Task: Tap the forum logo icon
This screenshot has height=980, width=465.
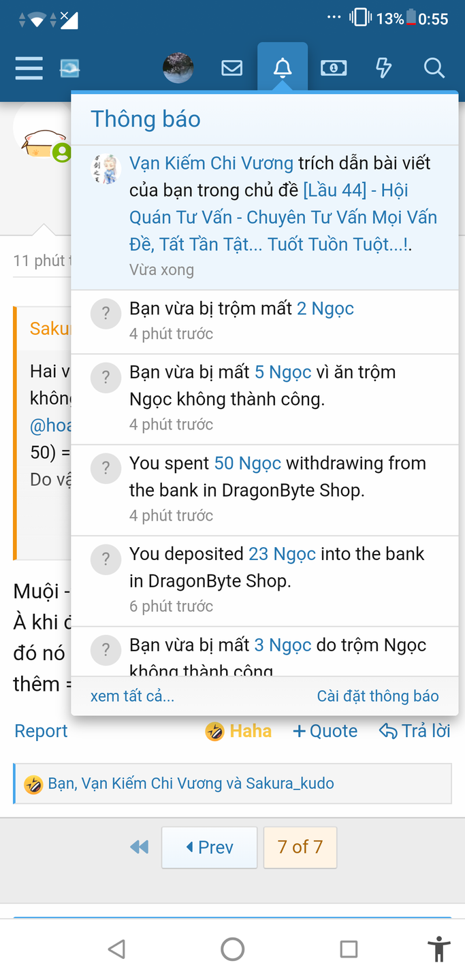Action: pyautogui.click(x=69, y=68)
